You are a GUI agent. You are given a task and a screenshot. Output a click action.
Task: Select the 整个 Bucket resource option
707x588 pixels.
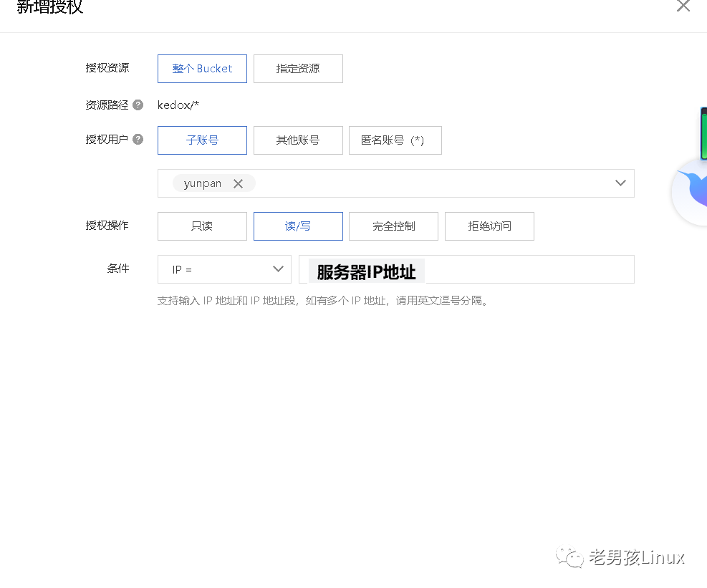(202, 69)
